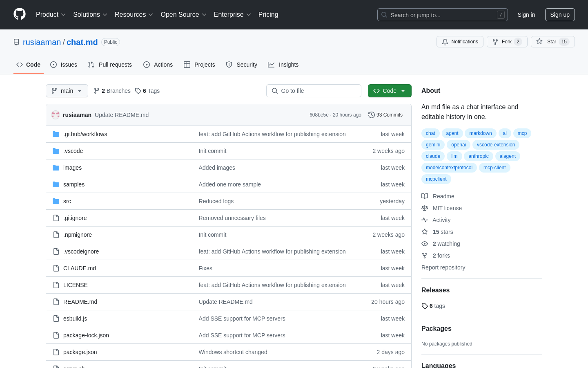Switch to the Insights tab

tap(283, 65)
